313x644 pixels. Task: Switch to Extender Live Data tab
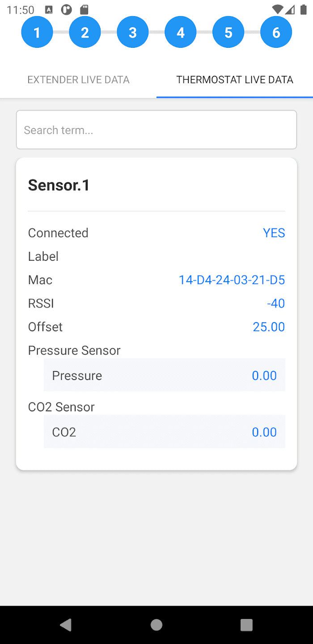click(78, 80)
